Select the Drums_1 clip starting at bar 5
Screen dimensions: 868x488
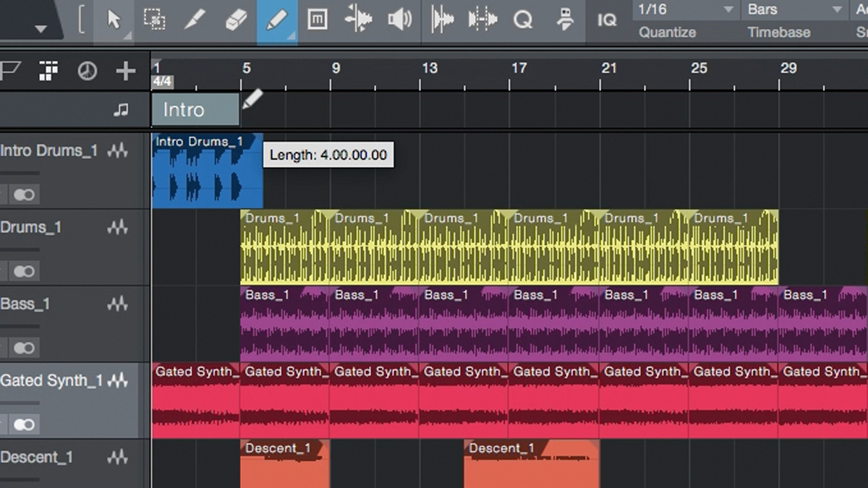click(285, 247)
